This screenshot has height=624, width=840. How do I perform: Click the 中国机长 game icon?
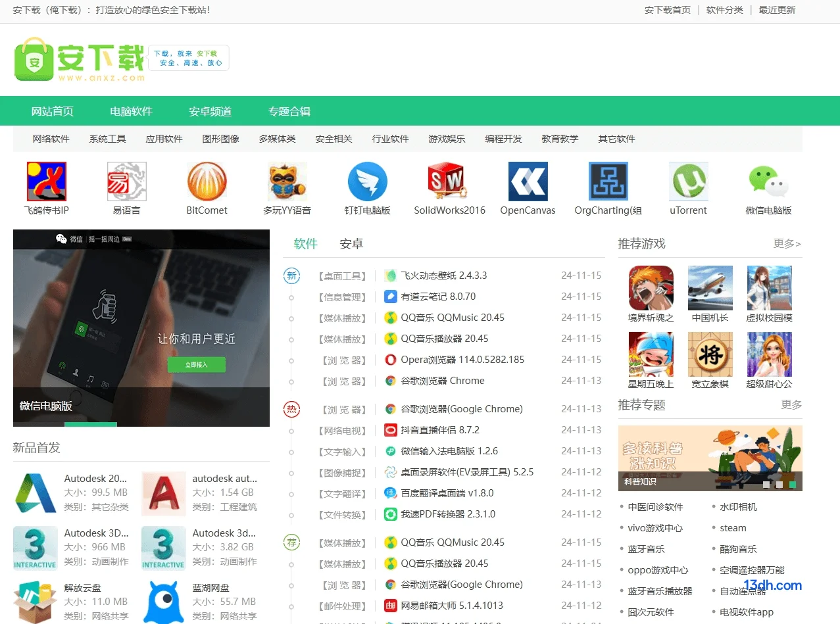pyautogui.click(x=710, y=288)
